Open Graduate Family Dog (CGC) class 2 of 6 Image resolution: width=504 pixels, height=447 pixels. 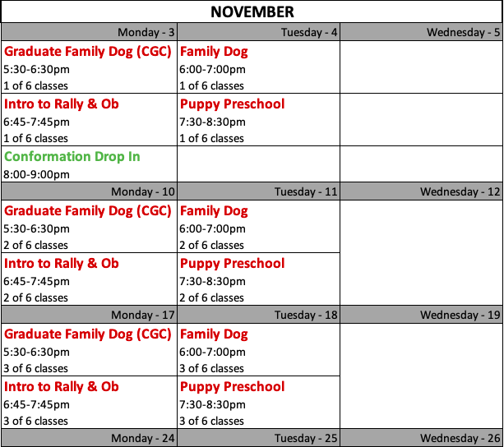pos(88,211)
